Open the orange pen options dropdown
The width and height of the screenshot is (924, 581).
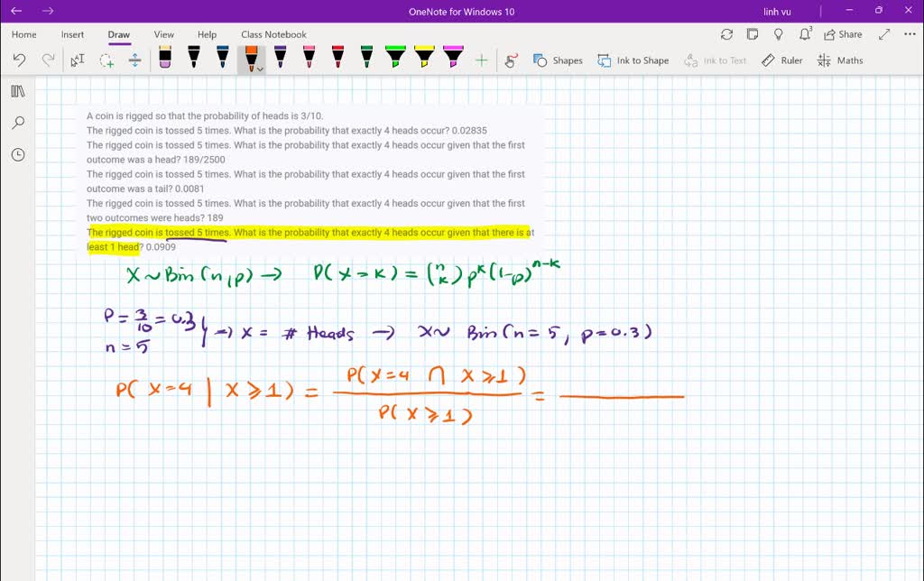pyautogui.click(x=260, y=67)
